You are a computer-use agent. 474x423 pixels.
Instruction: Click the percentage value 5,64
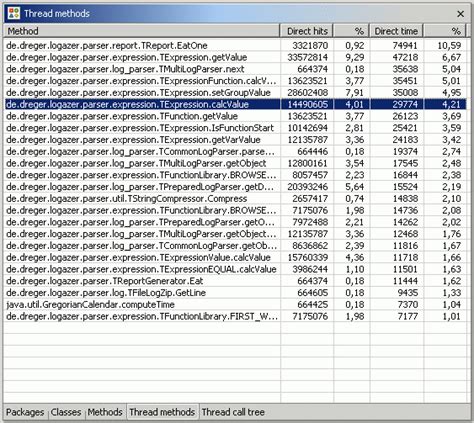(x=355, y=187)
